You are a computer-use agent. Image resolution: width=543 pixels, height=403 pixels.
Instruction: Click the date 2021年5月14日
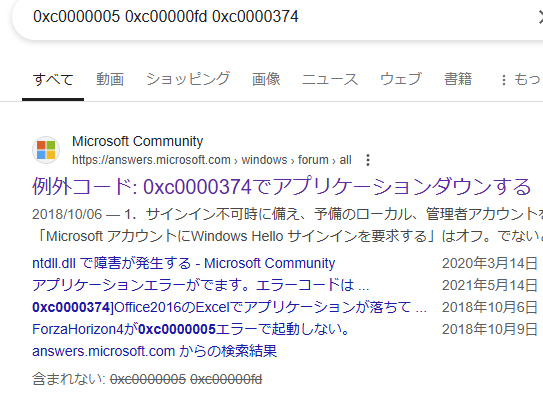pyautogui.click(x=490, y=285)
